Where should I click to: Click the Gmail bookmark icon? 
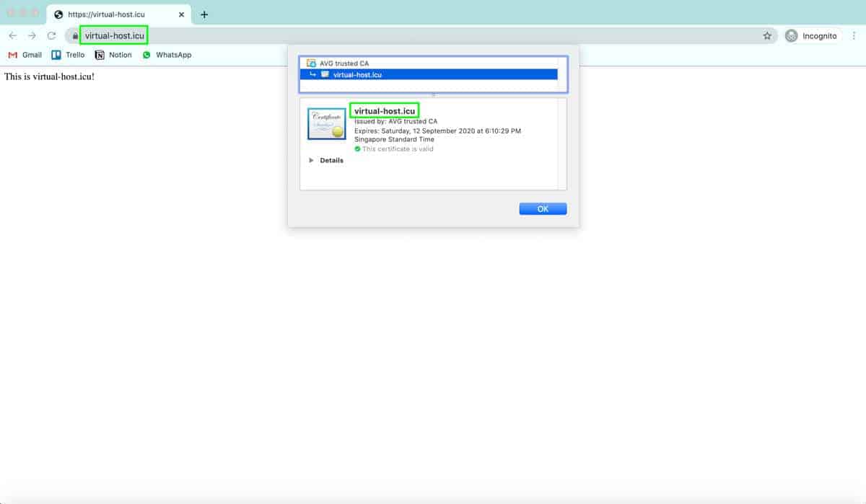point(12,54)
